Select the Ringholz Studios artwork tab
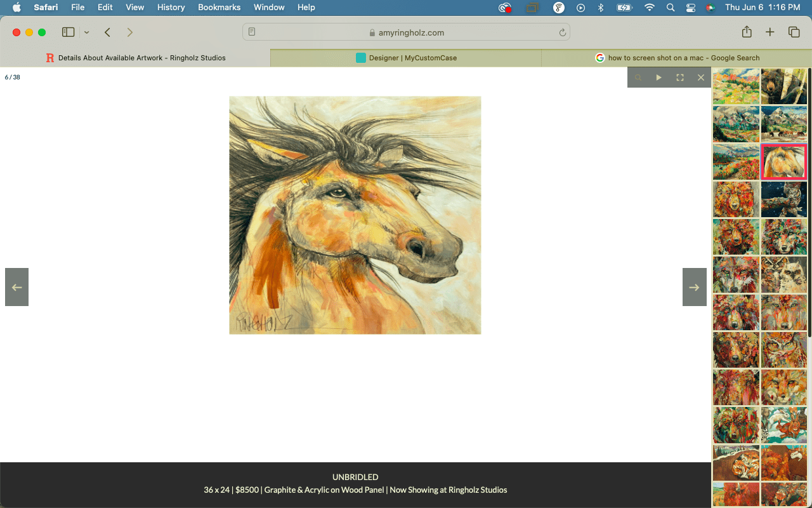 tap(135, 58)
